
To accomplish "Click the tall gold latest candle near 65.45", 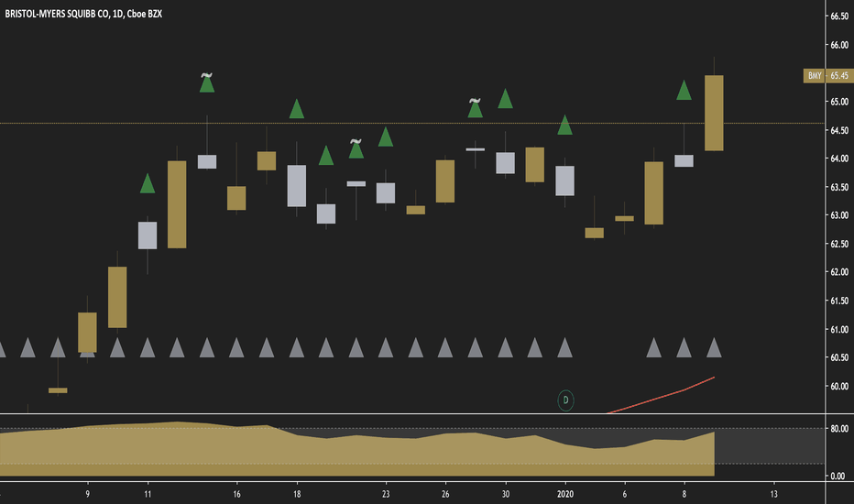I will tap(714, 113).
